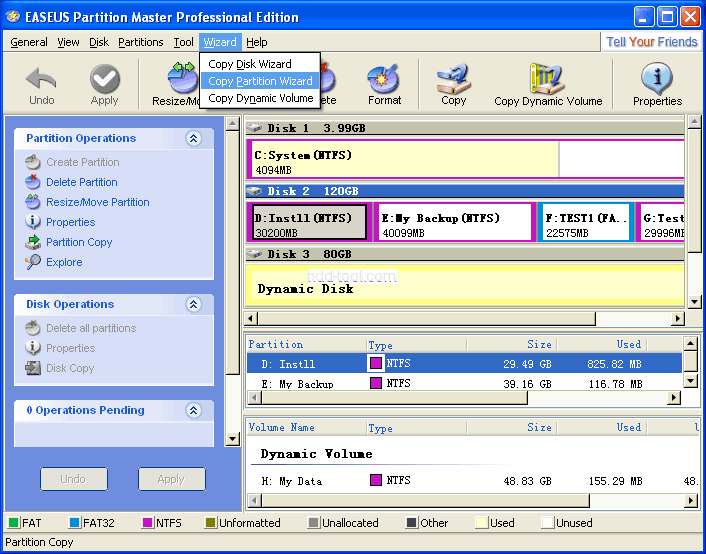Click Disk Operations Properties info icon
The image size is (706, 554).
click(x=32, y=348)
